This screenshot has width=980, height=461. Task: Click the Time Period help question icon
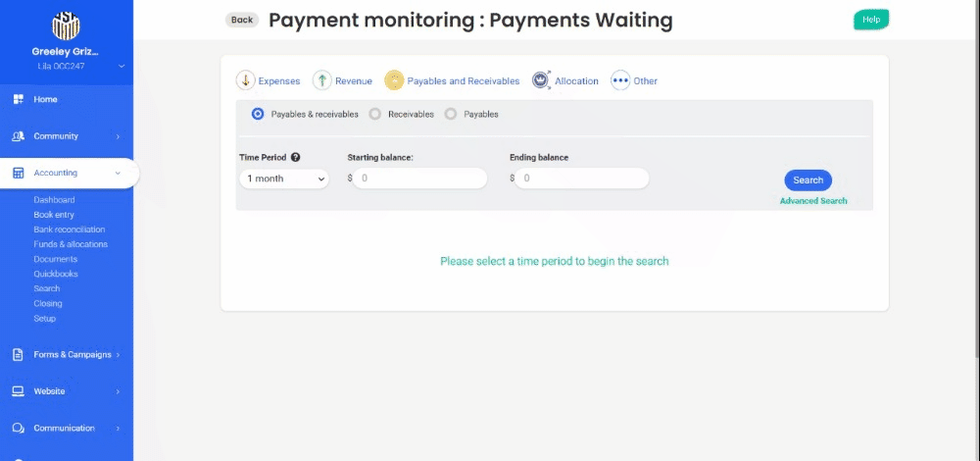click(x=295, y=157)
